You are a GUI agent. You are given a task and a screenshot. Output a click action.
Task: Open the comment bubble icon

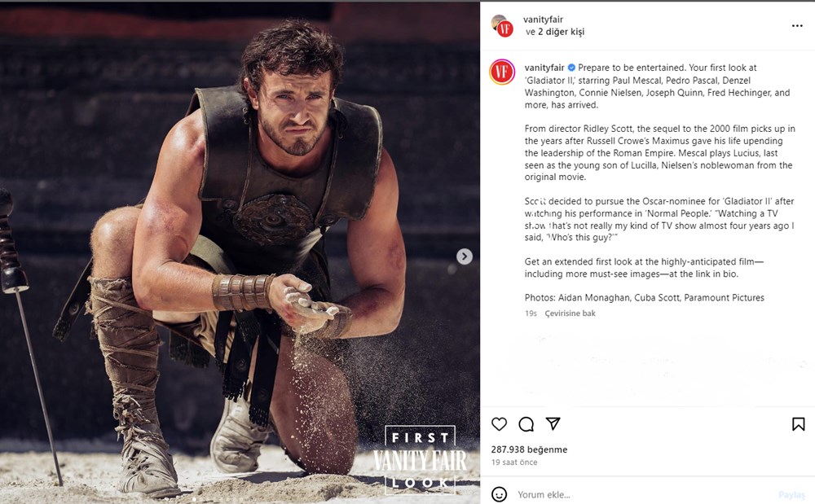click(526, 423)
